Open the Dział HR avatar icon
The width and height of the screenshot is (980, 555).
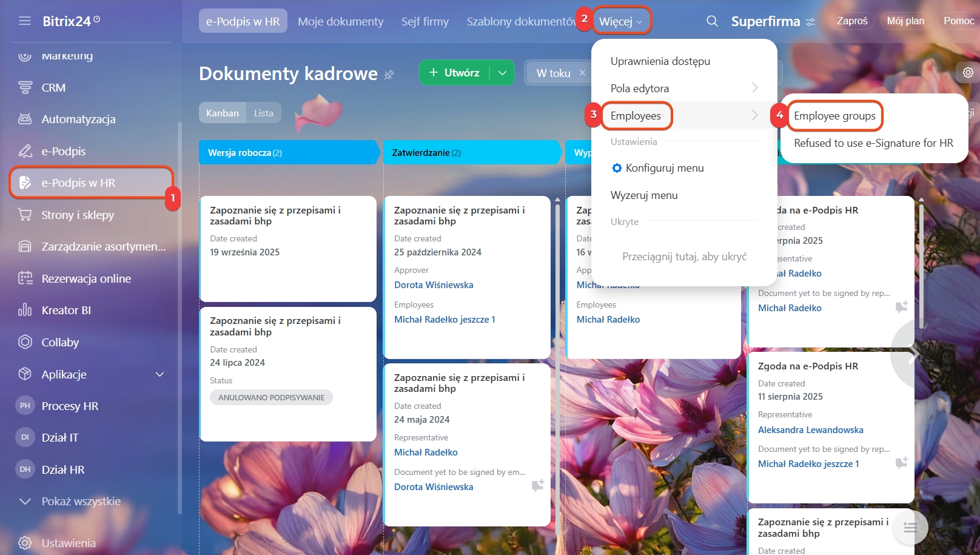click(25, 469)
